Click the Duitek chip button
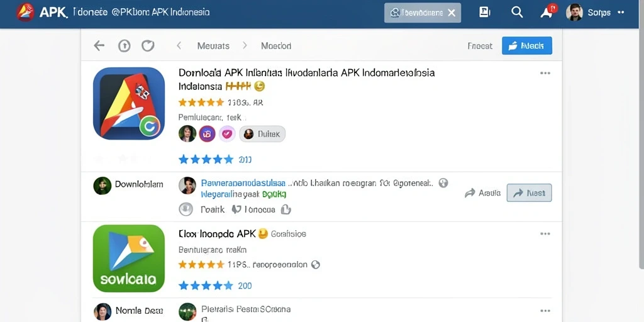Screen dimensions: 644x322 tap(262, 134)
